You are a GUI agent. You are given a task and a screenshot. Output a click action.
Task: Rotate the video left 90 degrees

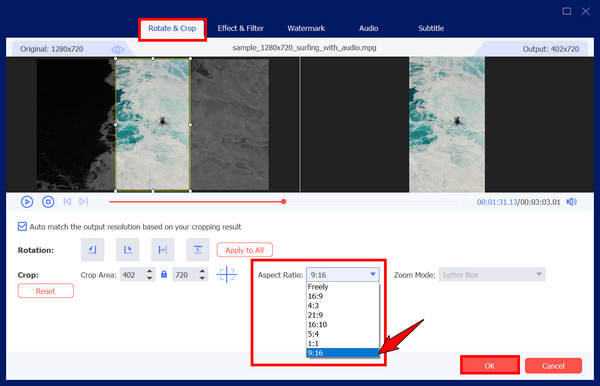92,250
